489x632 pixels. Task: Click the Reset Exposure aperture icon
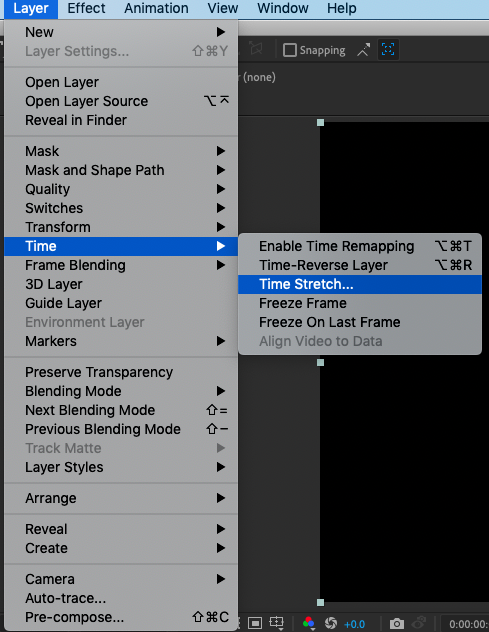click(x=331, y=623)
